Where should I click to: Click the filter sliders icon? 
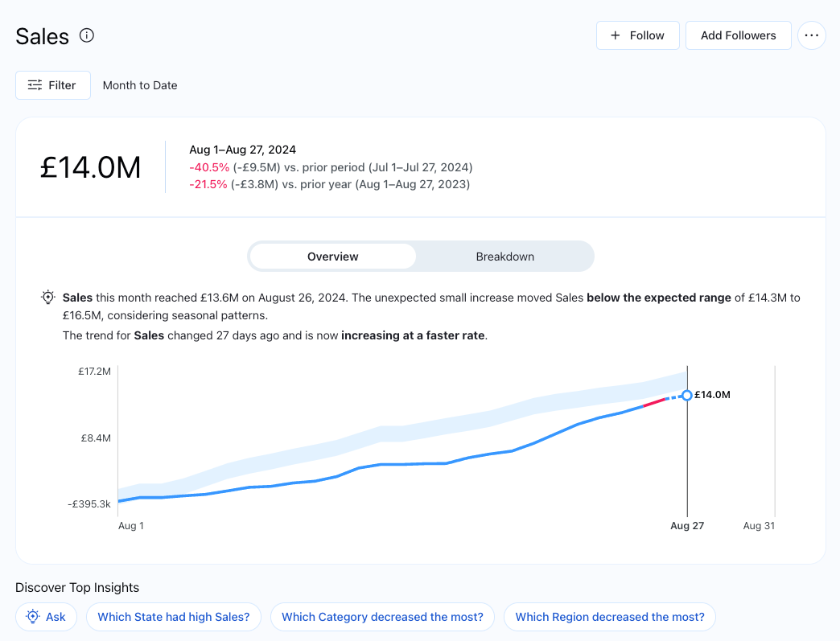pyautogui.click(x=35, y=85)
